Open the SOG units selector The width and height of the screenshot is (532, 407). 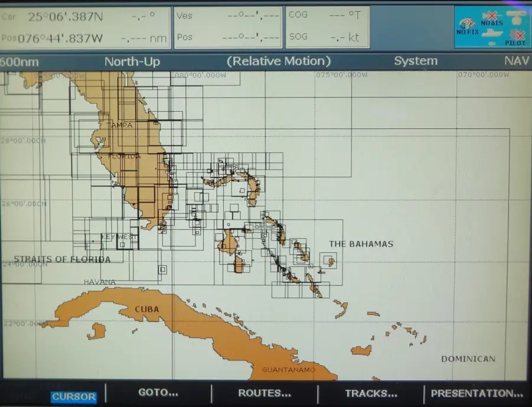coord(327,36)
